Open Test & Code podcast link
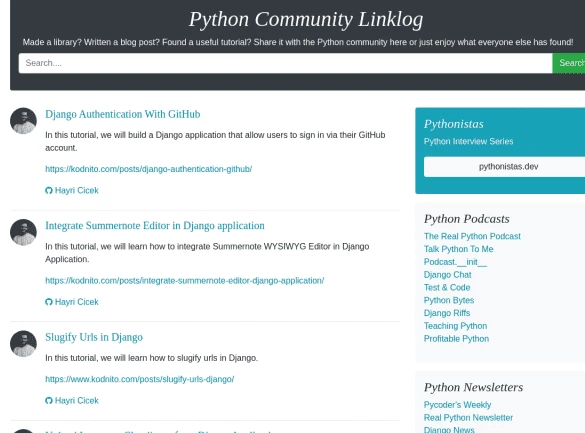The width and height of the screenshot is (585, 433). [x=447, y=288]
